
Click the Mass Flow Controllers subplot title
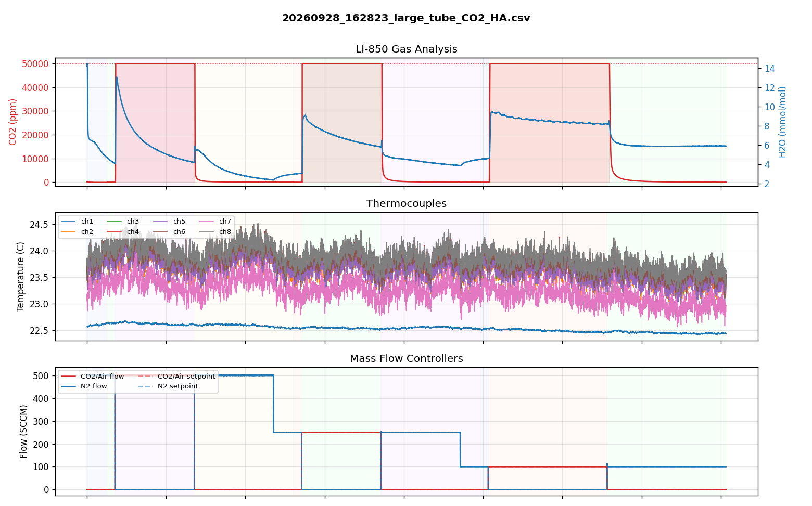(407, 359)
